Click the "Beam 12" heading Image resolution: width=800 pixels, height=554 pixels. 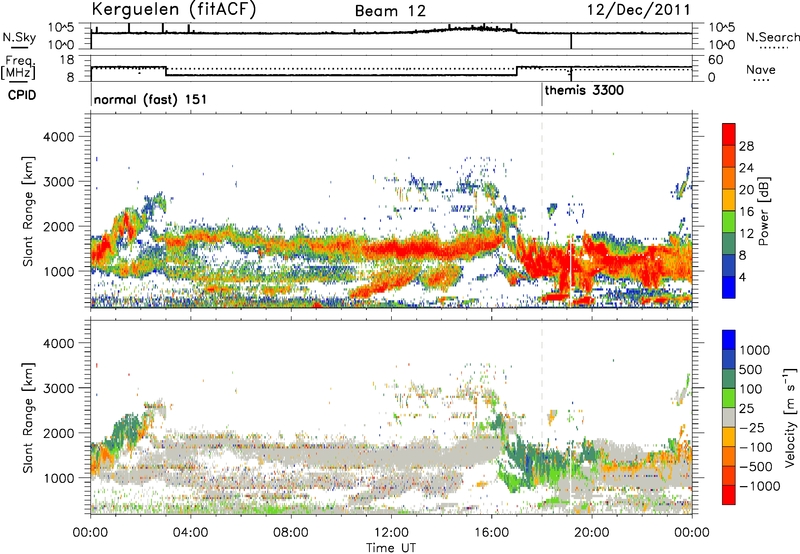tap(390, 11)
